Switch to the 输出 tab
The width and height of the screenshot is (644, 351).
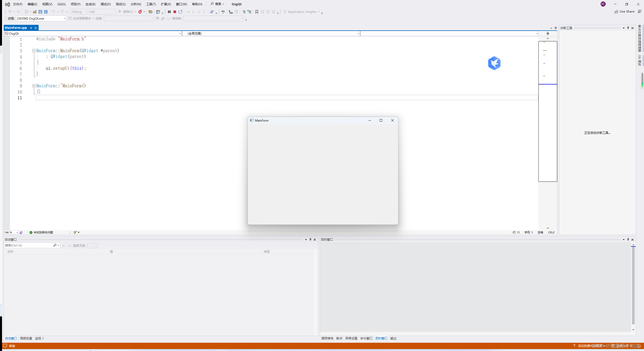[x=393, y=338]
